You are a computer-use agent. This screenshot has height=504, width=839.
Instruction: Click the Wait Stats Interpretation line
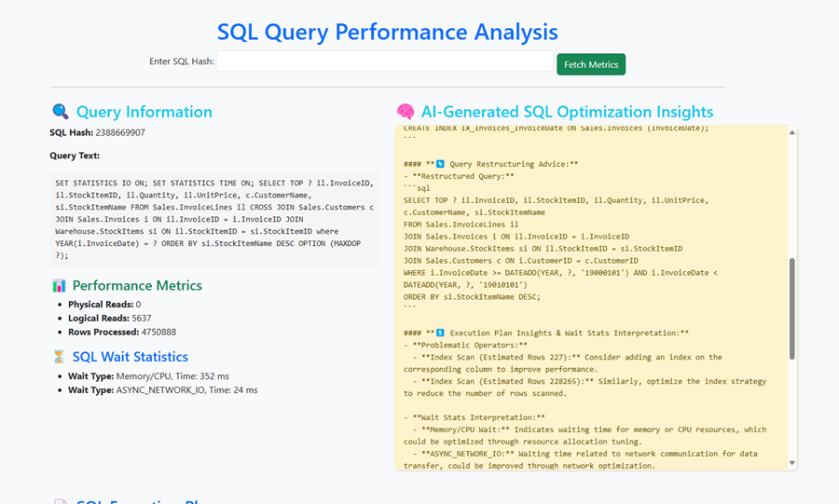(475, 417)
